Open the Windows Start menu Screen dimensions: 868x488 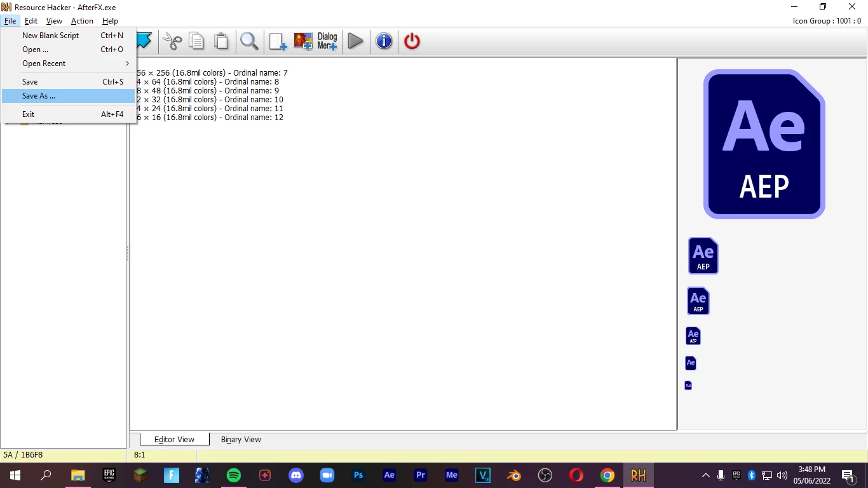coord(15,475)
